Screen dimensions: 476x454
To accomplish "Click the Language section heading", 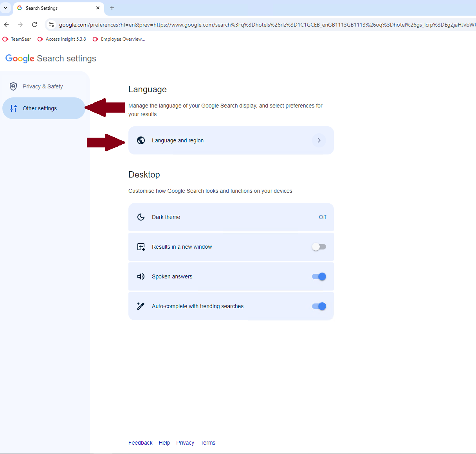I will [x=148, y=90].
